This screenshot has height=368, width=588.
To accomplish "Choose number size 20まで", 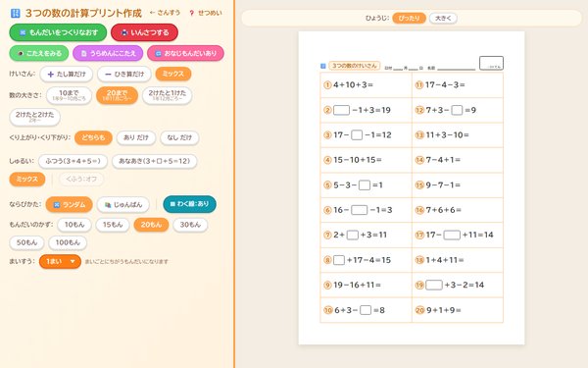I will [x=117, y=96].
